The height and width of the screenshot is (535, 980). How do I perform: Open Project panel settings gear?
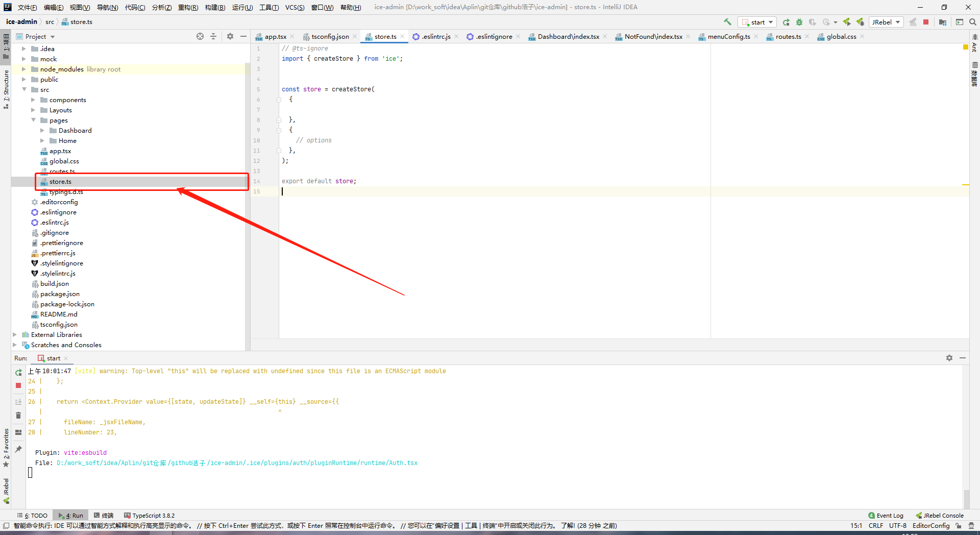(x=230, y=36)
